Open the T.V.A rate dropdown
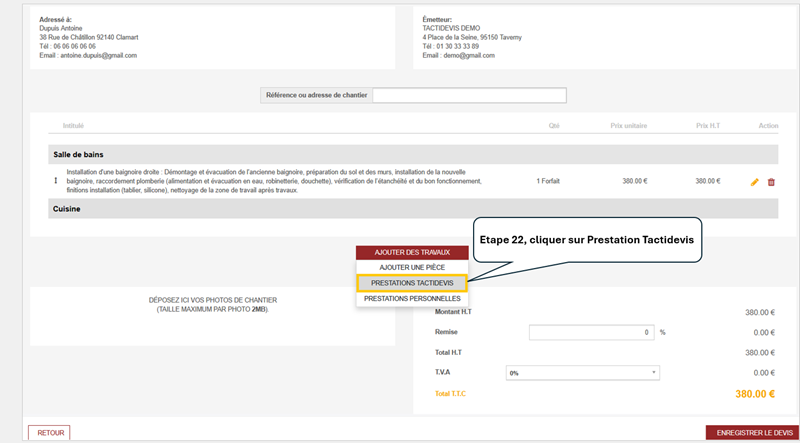This screenshot has width=800, height=443. (x=583, y=373)
